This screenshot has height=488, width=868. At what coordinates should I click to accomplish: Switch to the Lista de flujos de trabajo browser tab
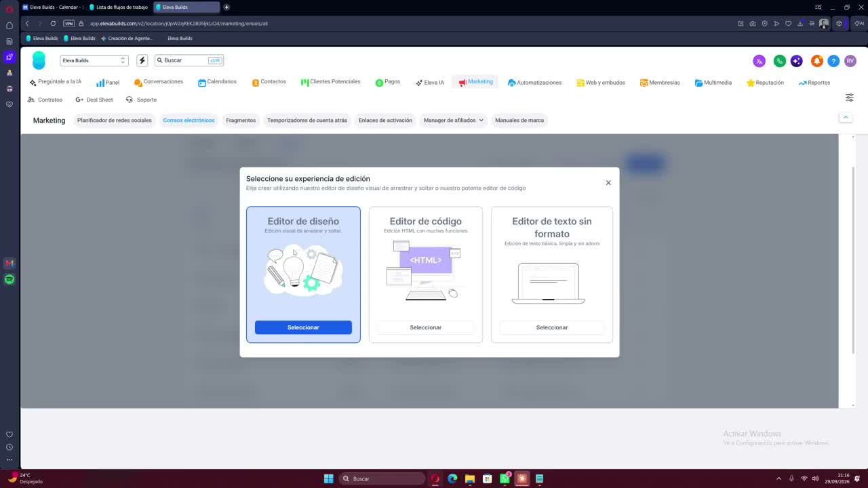point(119,7)
